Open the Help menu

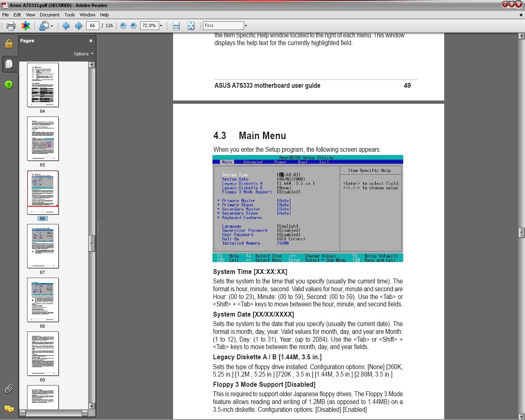point(105,15)
